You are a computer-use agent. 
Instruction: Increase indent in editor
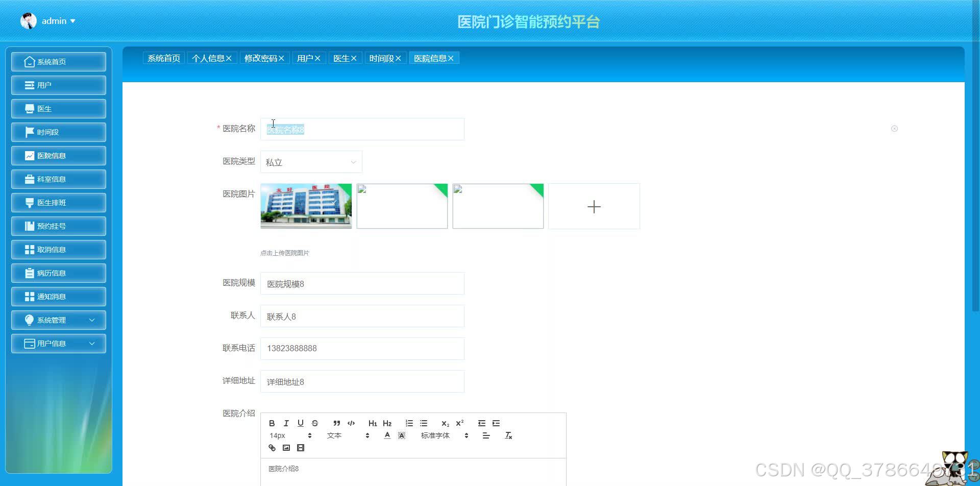496,423
